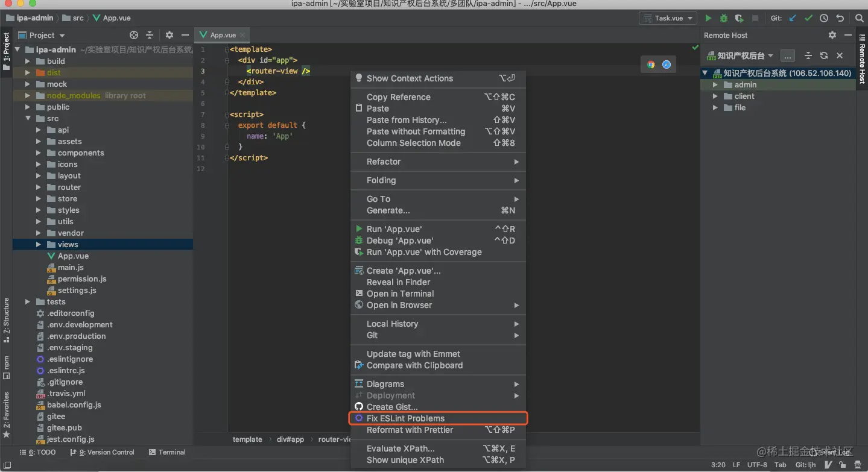Select Evaluate XPath...
Viewport: 868px width, 472px height.
coord(438,448)
